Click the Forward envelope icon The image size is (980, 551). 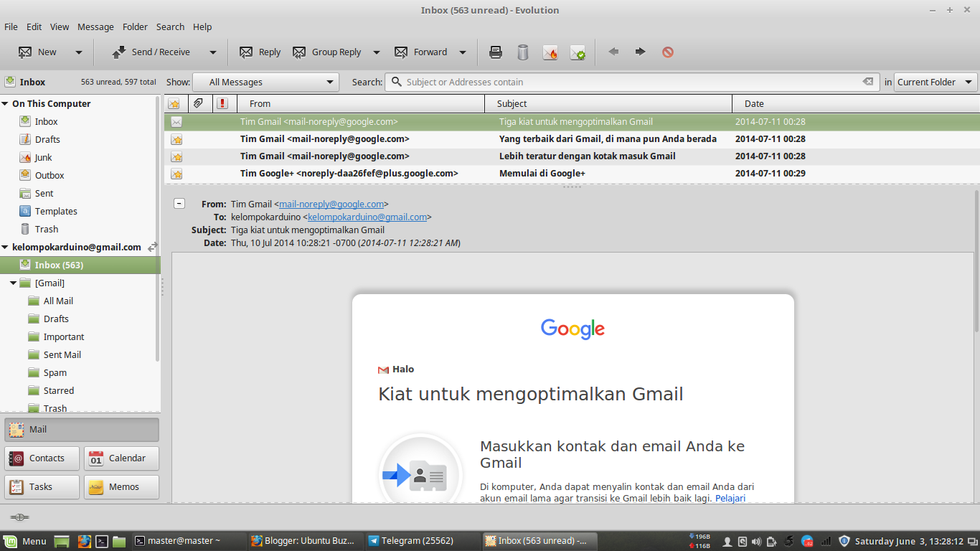point(401,52)
